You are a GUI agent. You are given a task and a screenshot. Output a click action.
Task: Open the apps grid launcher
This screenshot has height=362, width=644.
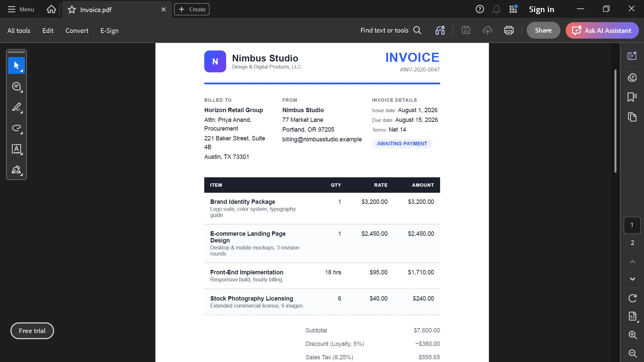tap(513, 9)
